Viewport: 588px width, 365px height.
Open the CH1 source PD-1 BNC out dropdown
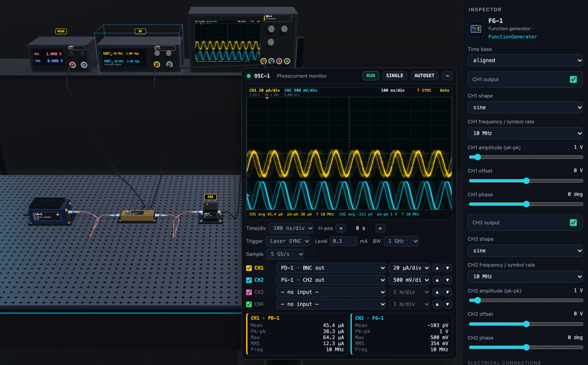331,268
